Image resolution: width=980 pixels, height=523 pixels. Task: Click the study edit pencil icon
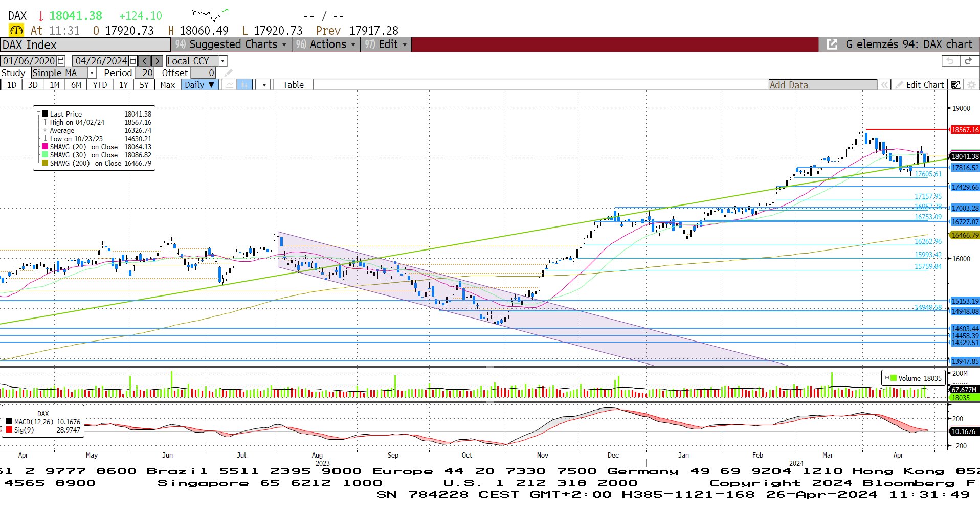pos(228,73)
